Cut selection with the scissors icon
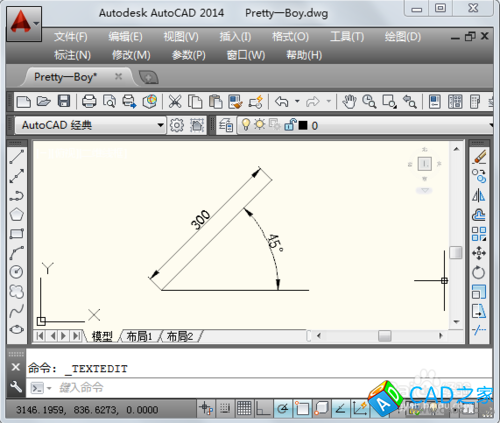Viewport: 500px width, 423px height. click(x=175, y=101)
